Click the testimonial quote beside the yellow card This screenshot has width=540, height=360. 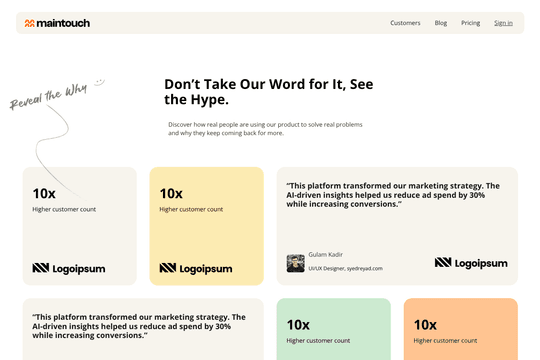[x=393, y=195]
